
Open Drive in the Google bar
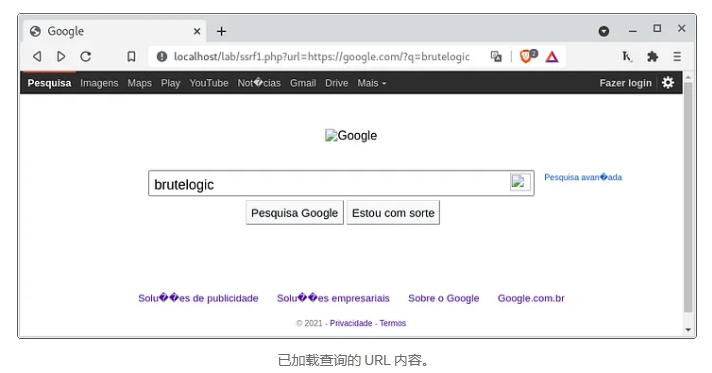[336, 83]
